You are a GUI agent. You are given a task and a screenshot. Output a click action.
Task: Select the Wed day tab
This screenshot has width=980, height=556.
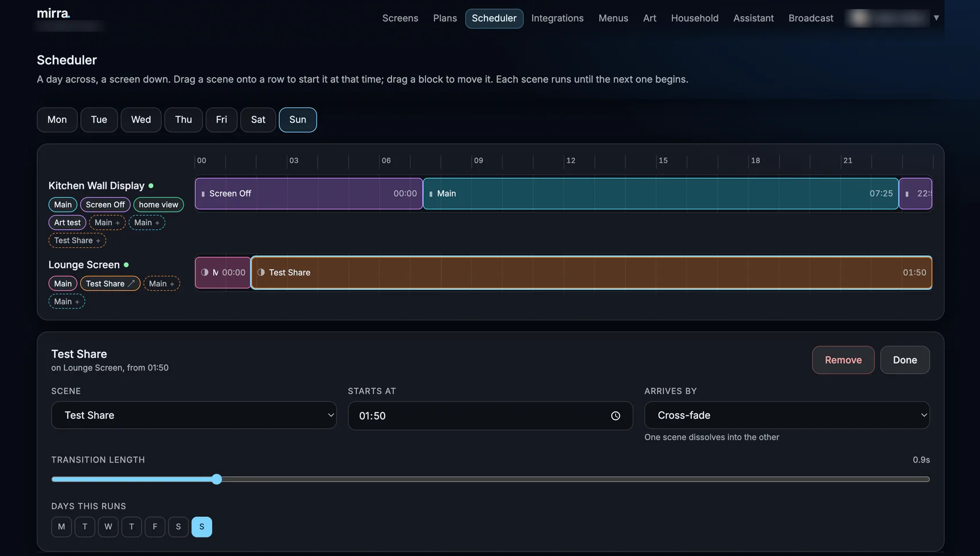tap(141, 120)
